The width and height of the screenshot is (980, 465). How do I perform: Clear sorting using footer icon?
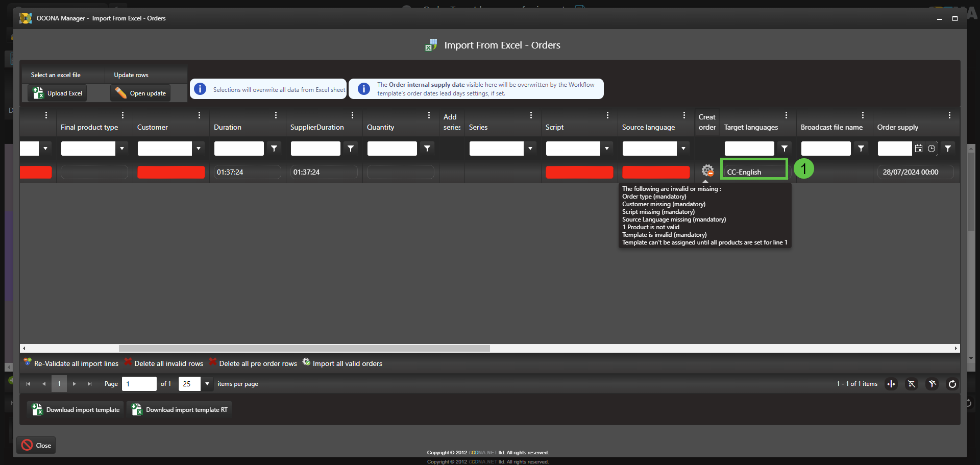[912, 384]
